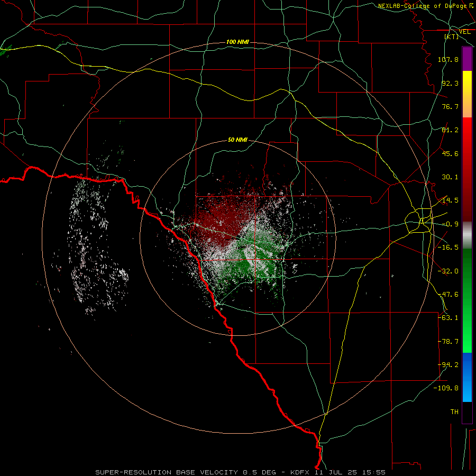
Task: Click the -47.6 velocity scale value
Action: point(448,295)
